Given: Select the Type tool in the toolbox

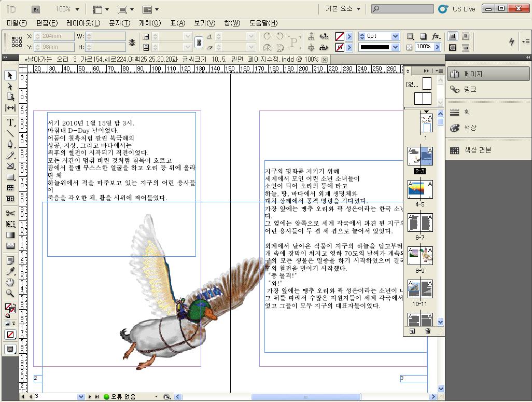Looking at the screenshot, I should coord(10,122).
